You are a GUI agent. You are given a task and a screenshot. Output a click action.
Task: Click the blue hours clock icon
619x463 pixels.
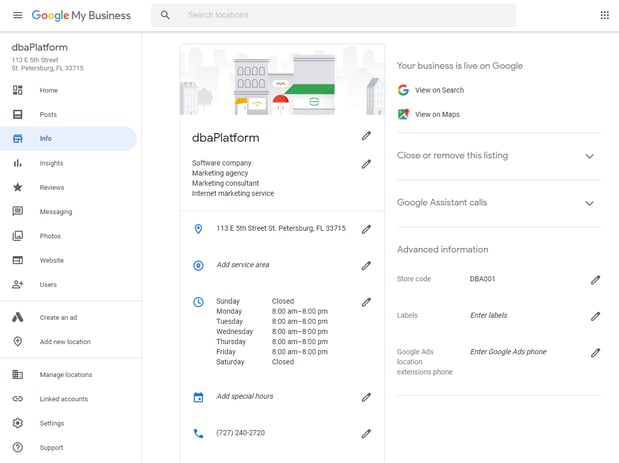tap(198, 302)
